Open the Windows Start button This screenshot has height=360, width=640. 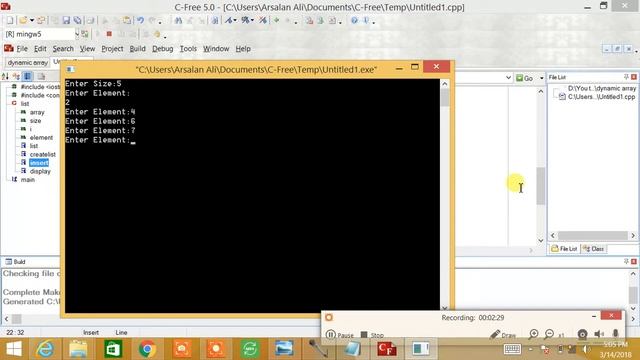point(13,349)
